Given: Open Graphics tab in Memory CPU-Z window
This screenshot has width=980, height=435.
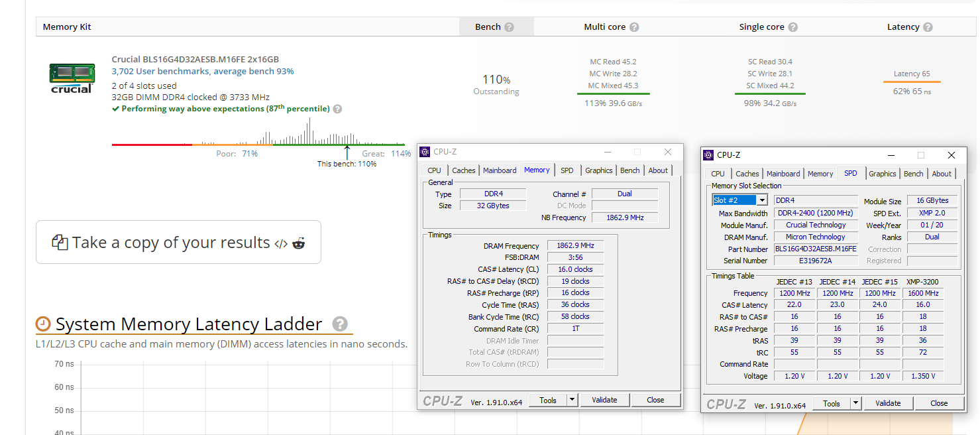Looking at the screenshot, I should (x=599, y=170).
